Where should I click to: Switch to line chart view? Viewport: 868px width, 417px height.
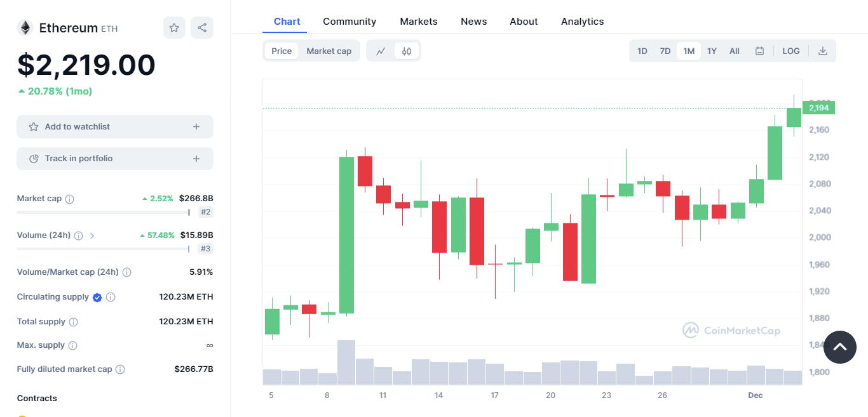[x=381, y=51]
